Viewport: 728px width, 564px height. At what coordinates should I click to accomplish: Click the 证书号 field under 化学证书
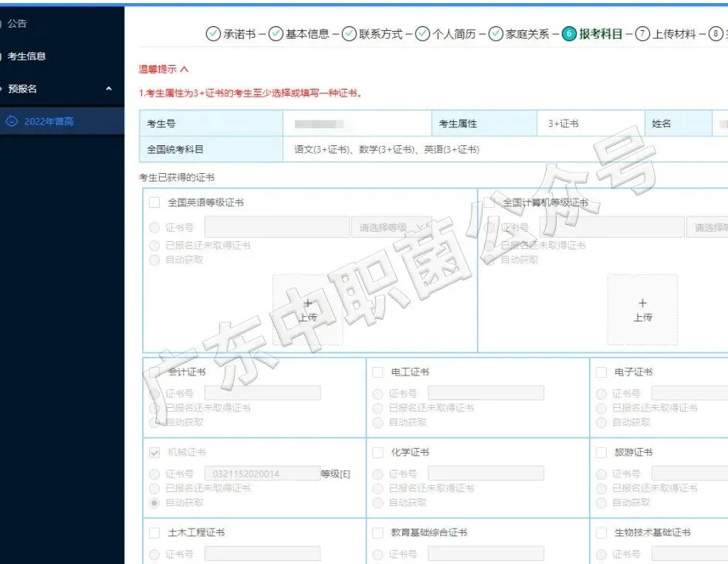(486, 474)
